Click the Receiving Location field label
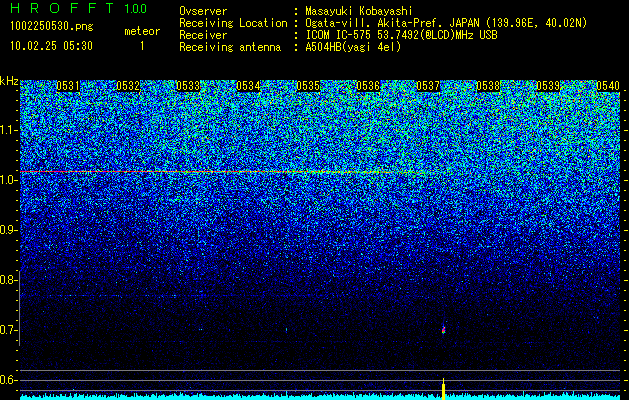The width and height of the screenshot is (629, 400). tap(233, 23)
